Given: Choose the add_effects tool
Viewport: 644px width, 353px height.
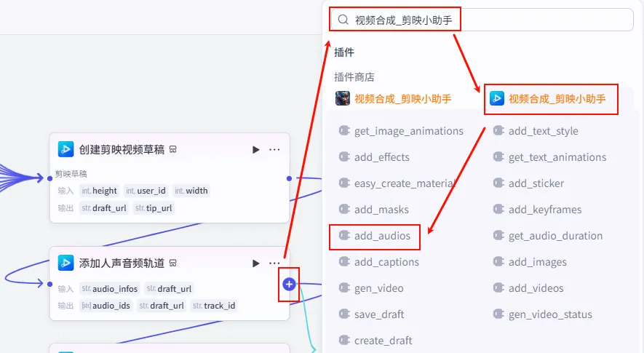Looking at the screenshot, I should click(374, 157).
